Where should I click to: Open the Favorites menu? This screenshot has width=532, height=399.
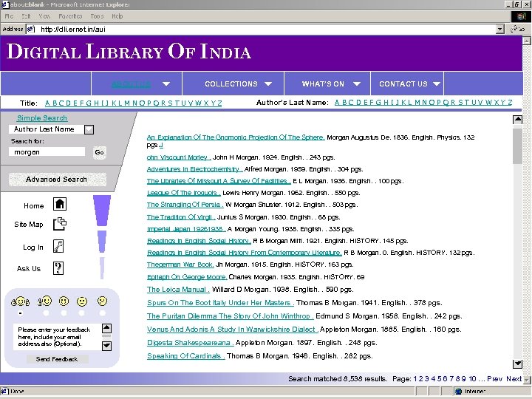(70, 16)
